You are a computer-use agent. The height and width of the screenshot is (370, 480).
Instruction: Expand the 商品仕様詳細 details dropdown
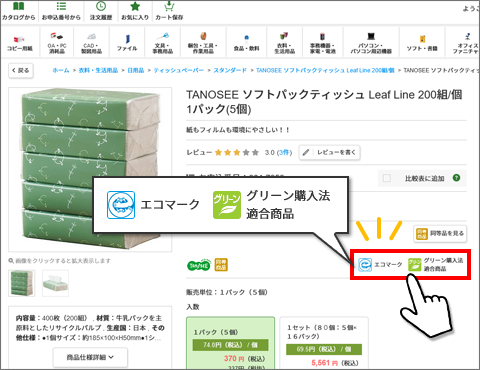pyautogui.click(x=90, y=357)
